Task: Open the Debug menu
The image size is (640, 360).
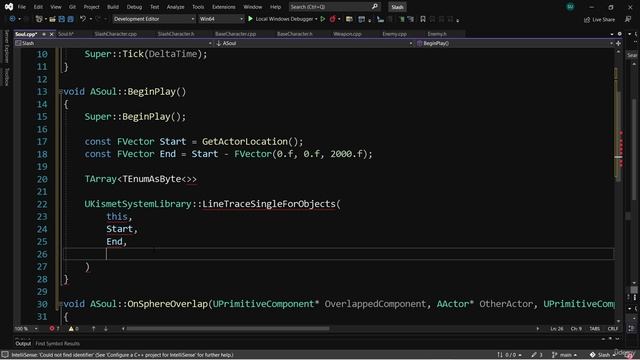Action: 134,7
